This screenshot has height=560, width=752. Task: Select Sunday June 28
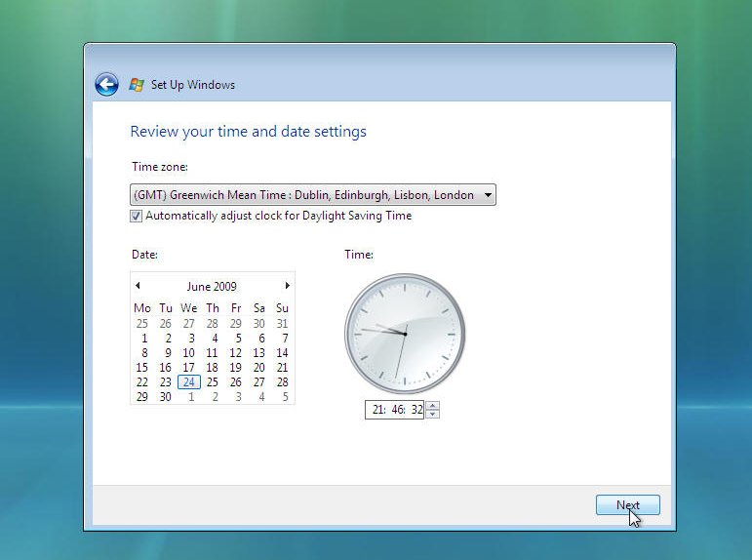282,382
